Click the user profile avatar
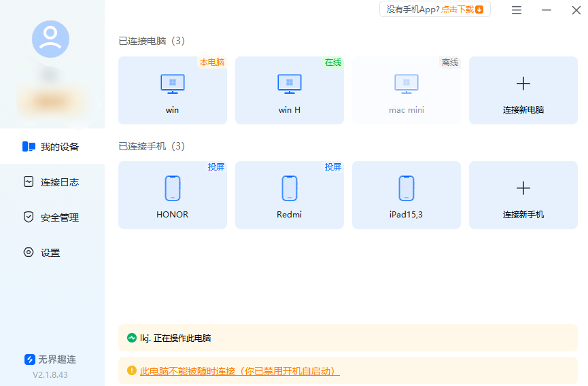 [x=50, y=39]
